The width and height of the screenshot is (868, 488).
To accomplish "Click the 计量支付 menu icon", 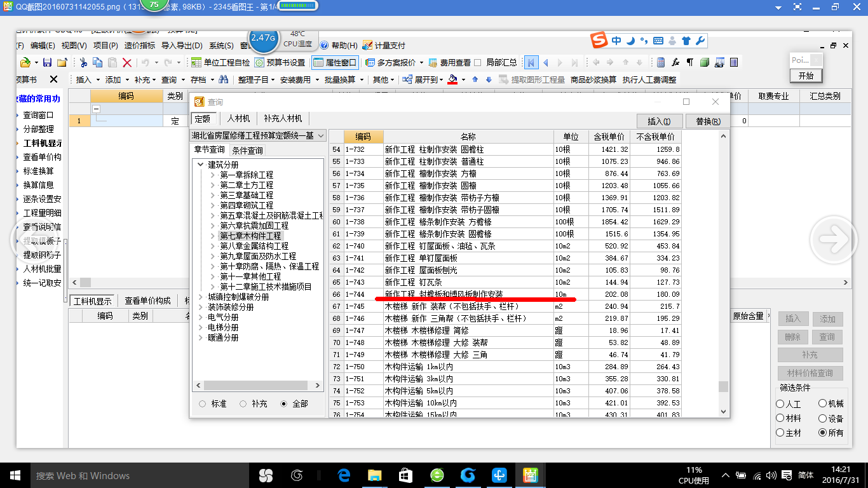I will [x=367, y=45].
